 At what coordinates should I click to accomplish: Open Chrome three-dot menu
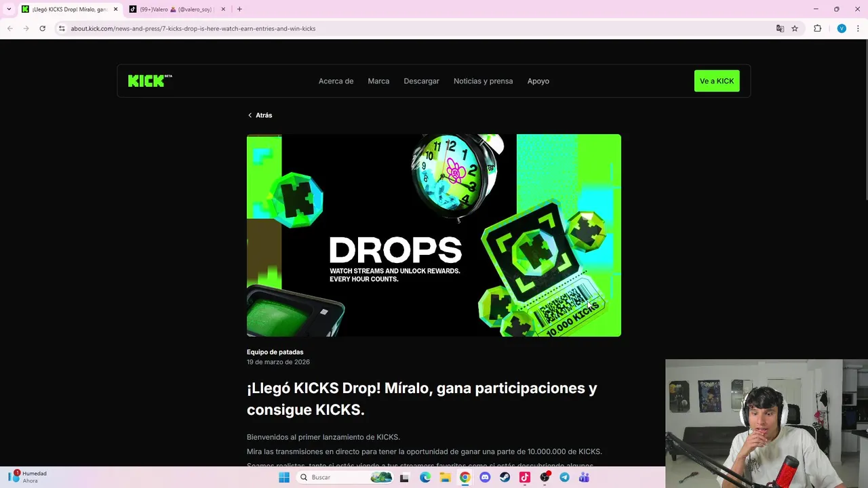[x=859, y=28]
